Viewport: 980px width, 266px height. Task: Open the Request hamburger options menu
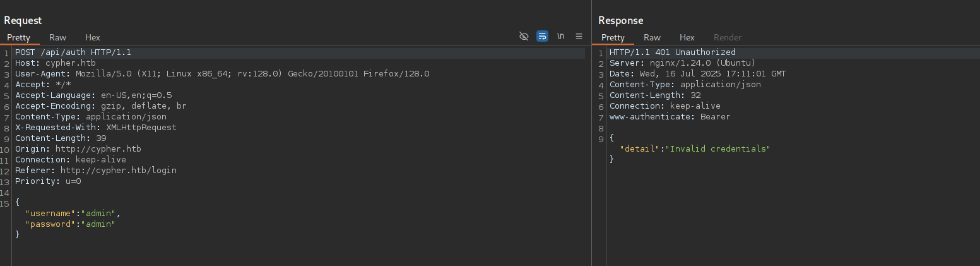pos(579,37)
